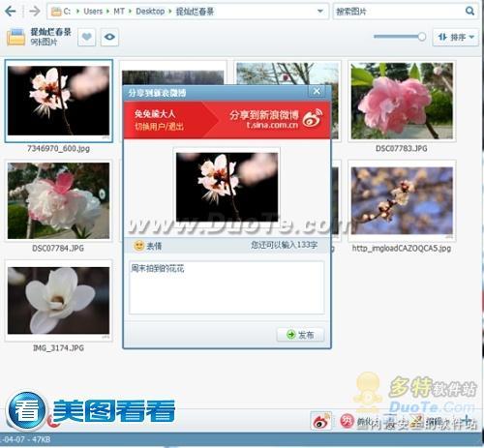This screenshot has height=448, width=484.
Task: Click Weibo share icon in bottom bar
Action: coord(320,420)
